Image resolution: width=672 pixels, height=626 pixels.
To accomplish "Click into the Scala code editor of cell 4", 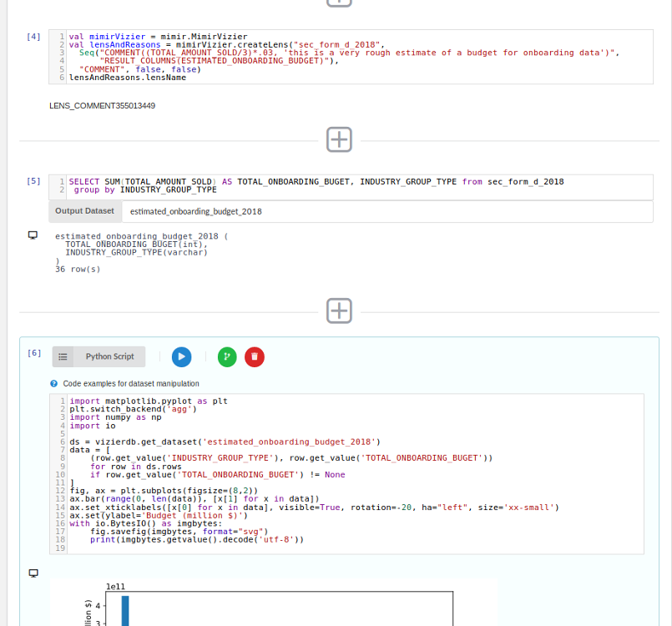I will pos(351,57).
